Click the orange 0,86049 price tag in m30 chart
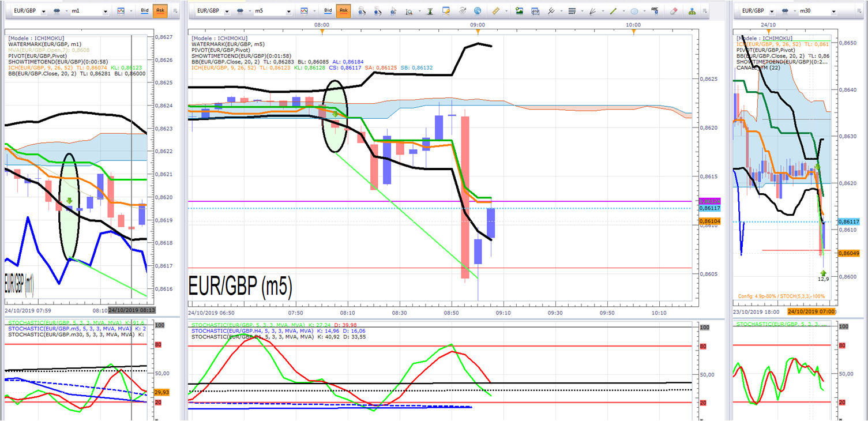Screen dimensions: 868x421 pyautogui.click(x=848, y=253)
